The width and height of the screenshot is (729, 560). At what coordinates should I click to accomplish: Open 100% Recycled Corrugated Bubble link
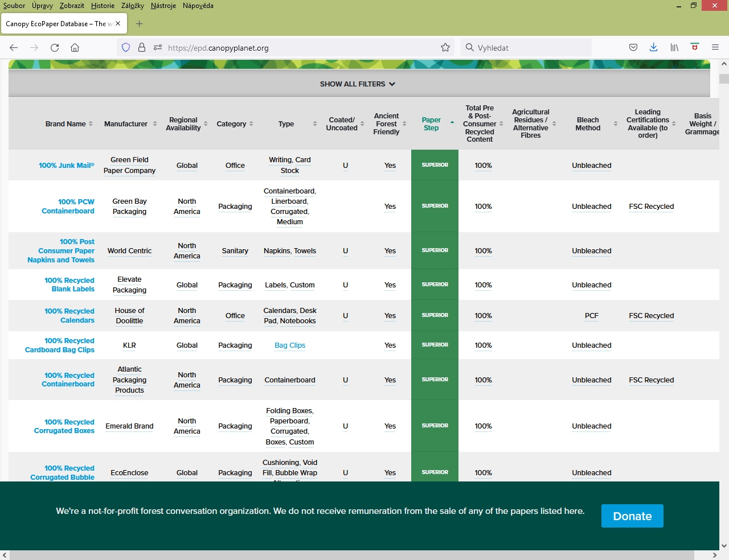tap(63, 473)
